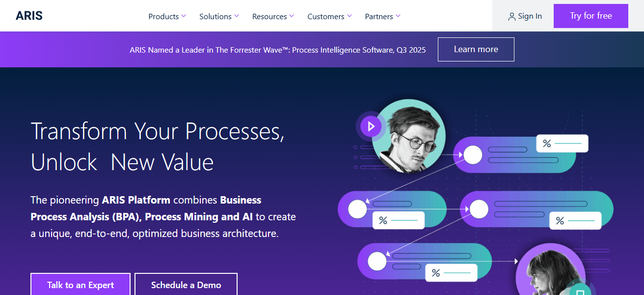Screen dimensions: 644x295
Task: Click the ARIS logo
Action: 29,16
